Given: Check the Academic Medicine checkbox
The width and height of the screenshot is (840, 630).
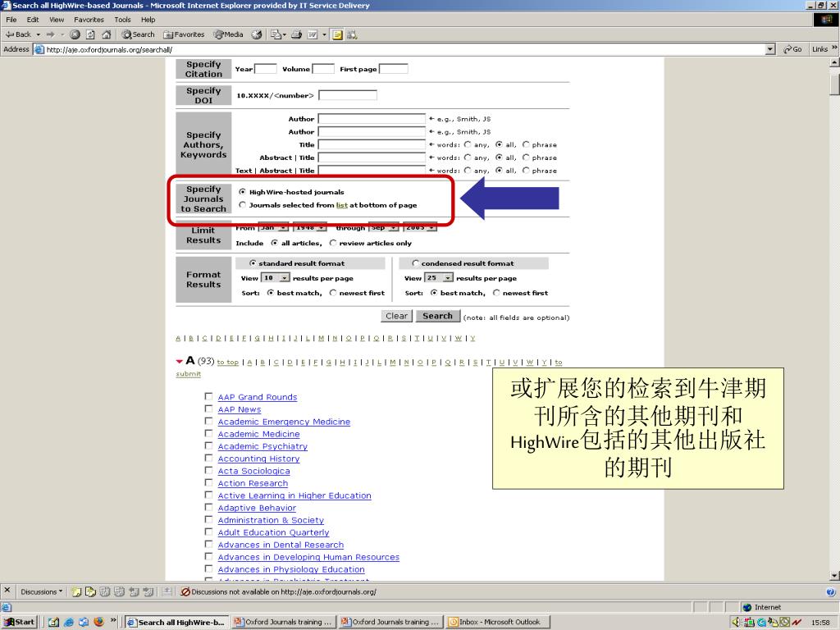Looking at the screenshot, I should 209,433.
